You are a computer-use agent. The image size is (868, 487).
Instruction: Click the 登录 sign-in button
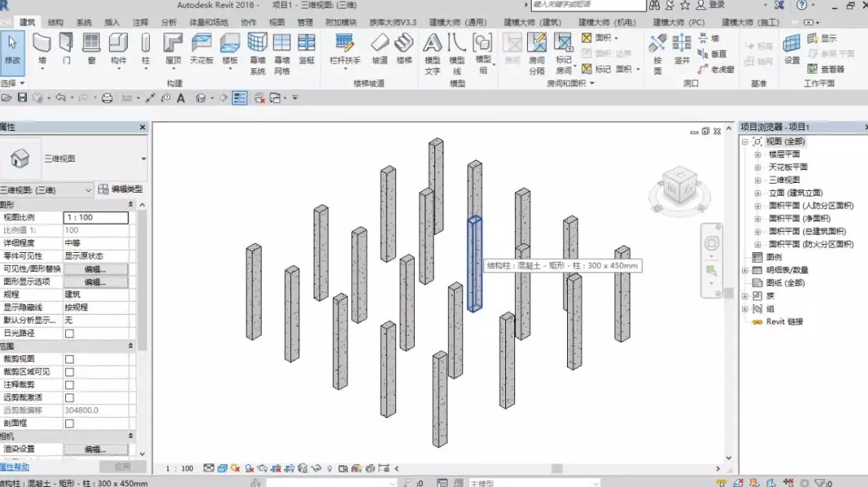pos(711,5)
